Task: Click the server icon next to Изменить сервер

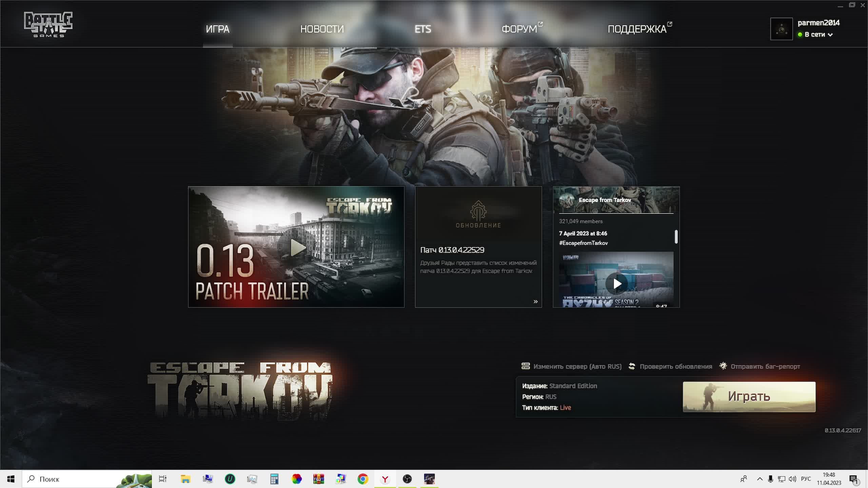Action: 526,366
